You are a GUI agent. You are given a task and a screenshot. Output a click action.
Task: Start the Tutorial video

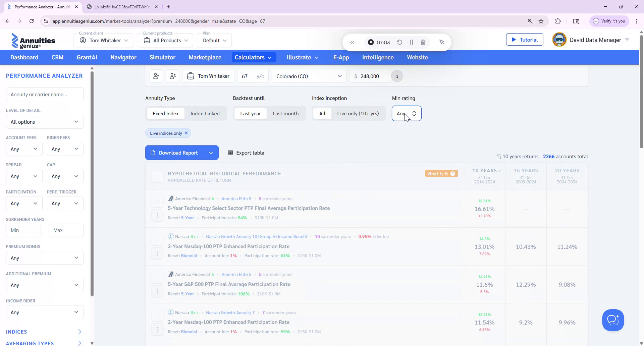point(525,39)
